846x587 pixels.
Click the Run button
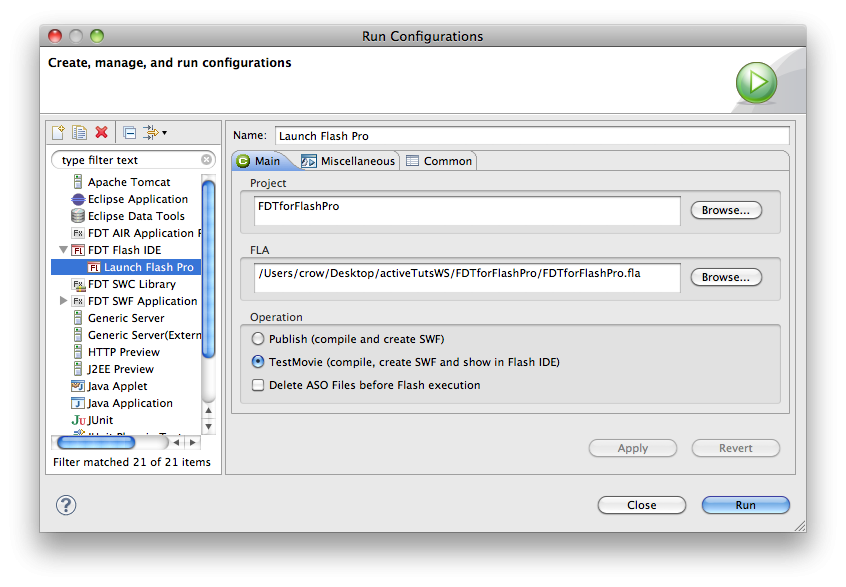pos(745,505)
